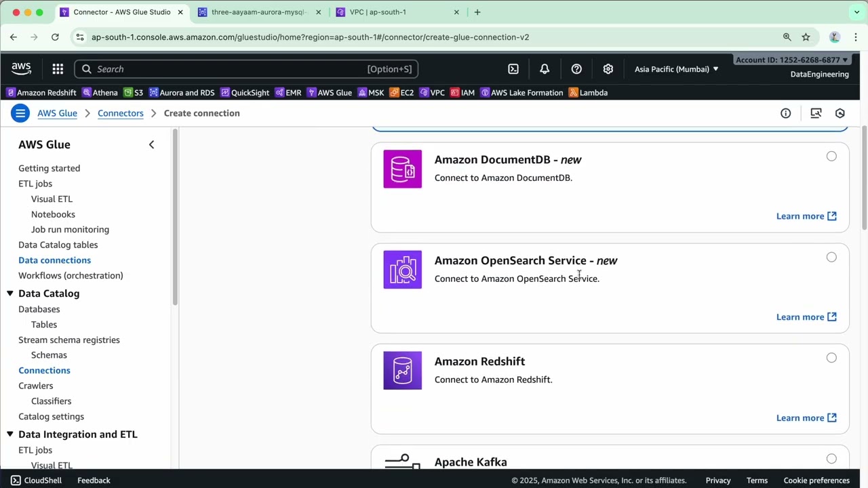Open Stream schema registries in the sidebar

(x=69, y=340)
